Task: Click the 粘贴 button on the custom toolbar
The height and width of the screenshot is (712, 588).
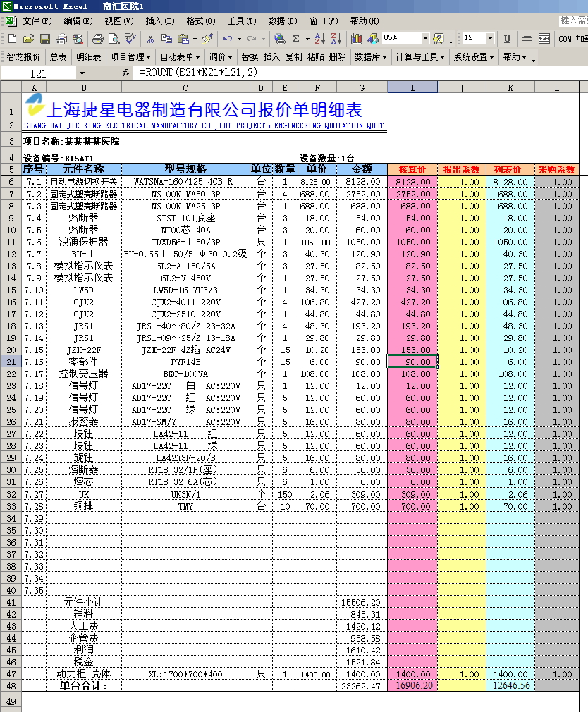Action: (x=316, y=57)
